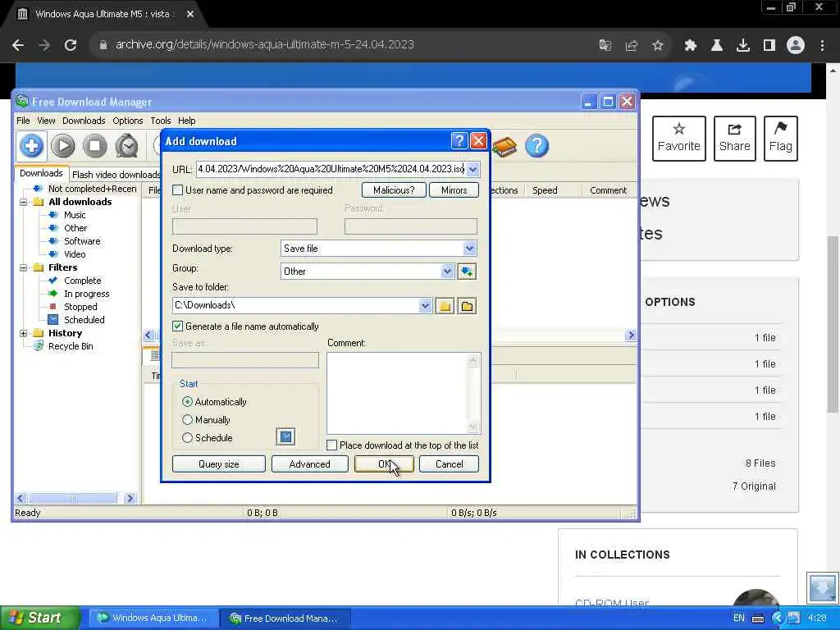Open the Windows Start button

tap(39, 618)
